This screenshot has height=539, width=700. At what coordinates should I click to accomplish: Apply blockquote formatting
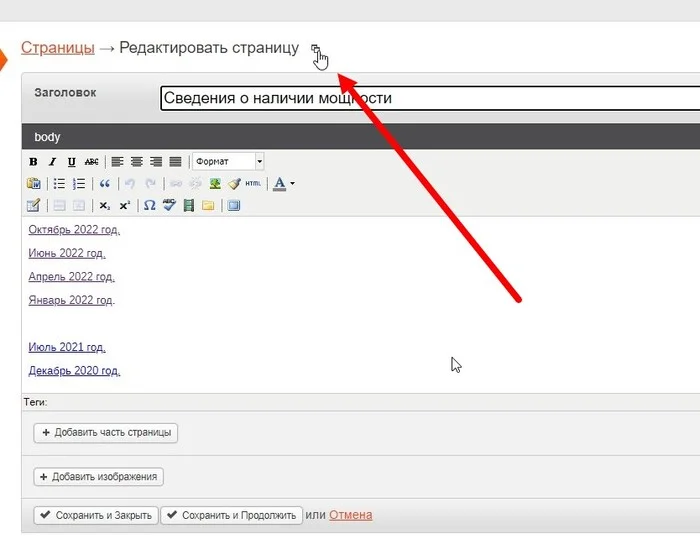[x=104, y=184]
